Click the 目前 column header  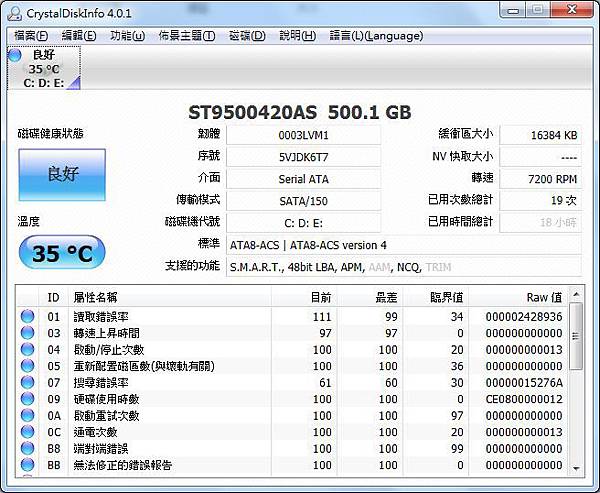coord(304,297)
